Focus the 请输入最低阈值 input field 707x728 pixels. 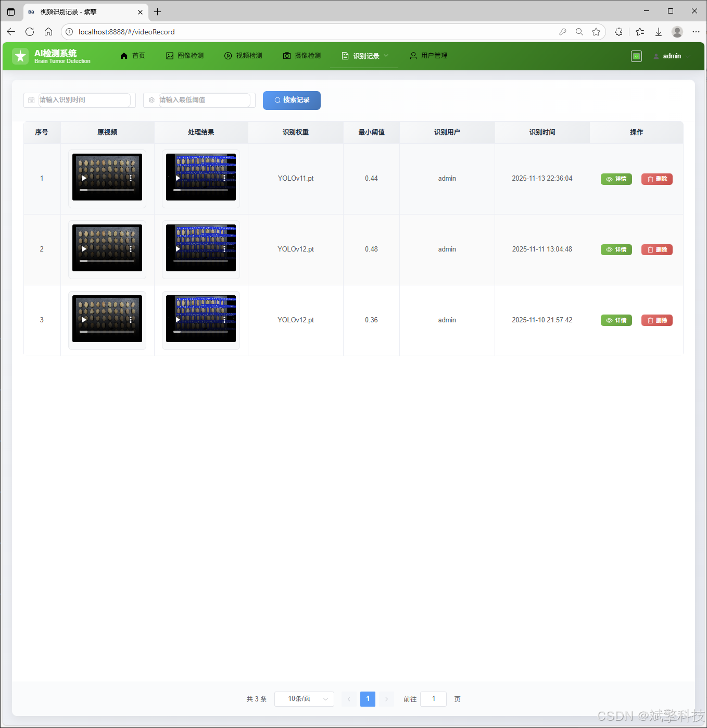pyautogui.click(x=199, y=100)
